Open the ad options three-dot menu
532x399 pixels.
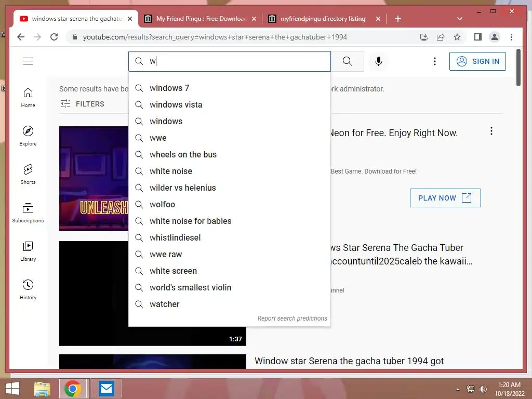491,131
